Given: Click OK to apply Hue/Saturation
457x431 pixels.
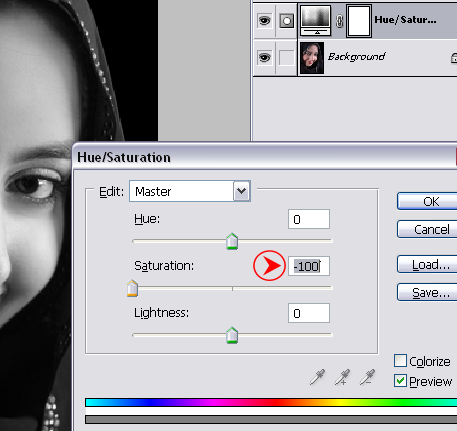Looking at the screenshot, I should coord(427,201).
